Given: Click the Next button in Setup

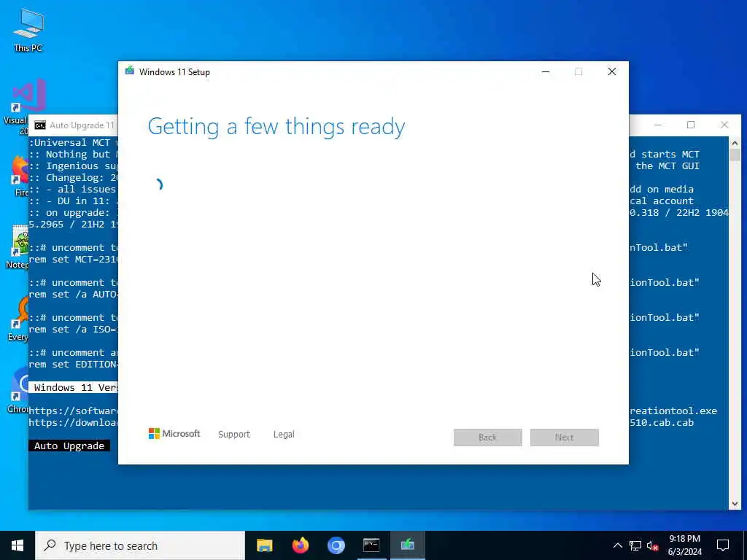Looking at the screenshot, I should (x=565, y=437).
